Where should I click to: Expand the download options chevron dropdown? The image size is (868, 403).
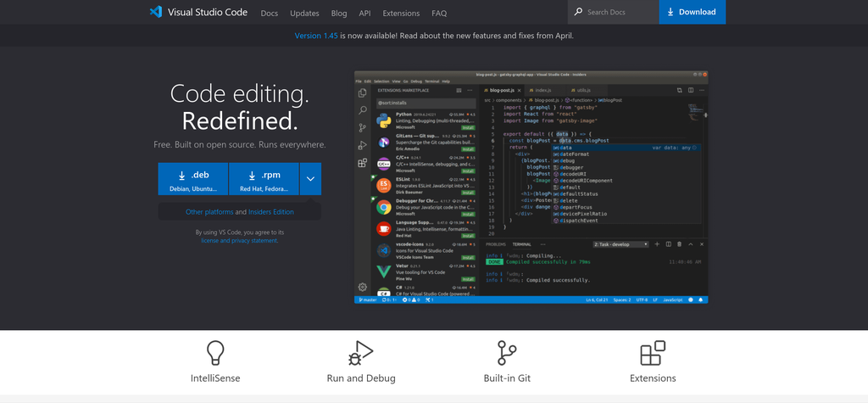click(x=310, y=179)
